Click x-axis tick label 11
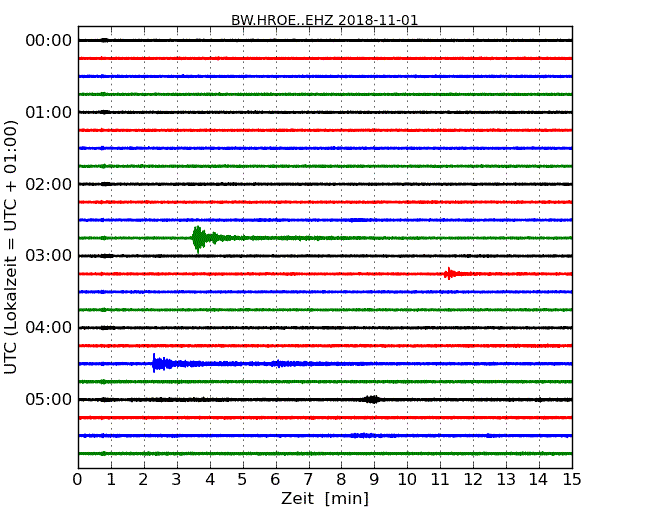 coord(440,480)
